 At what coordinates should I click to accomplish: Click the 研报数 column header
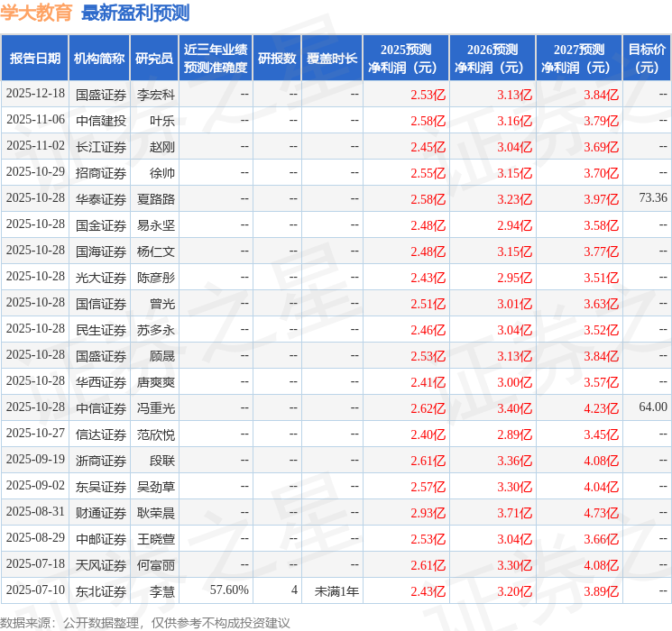(277, 59)
